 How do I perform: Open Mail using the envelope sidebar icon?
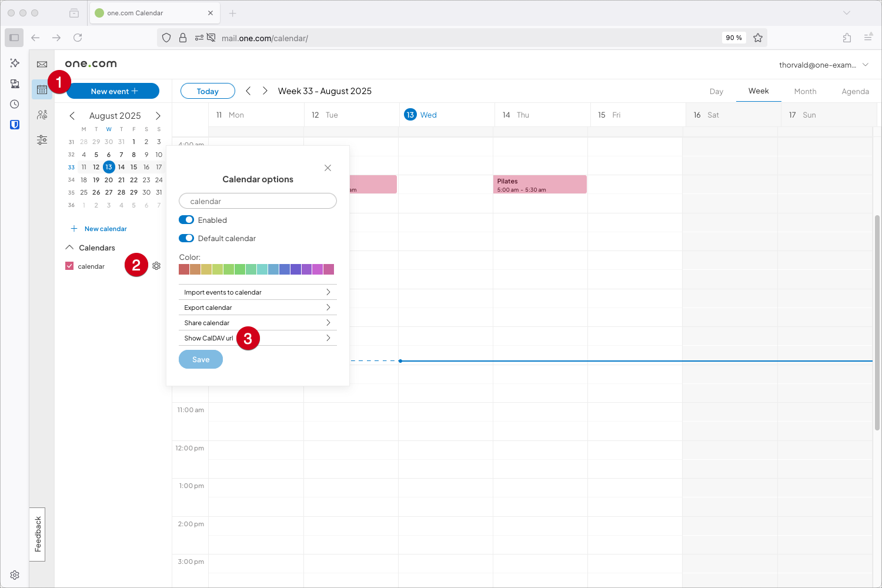click(41, 65)
